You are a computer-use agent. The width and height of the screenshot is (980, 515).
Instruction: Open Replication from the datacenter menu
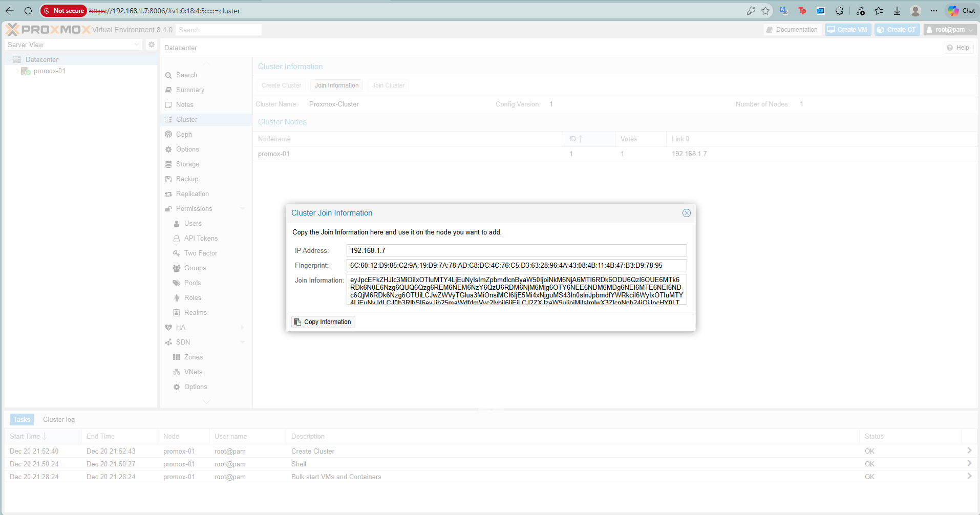192,194
